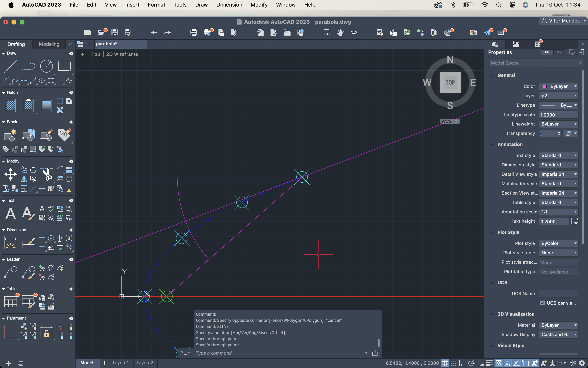Open the Annotation scale 1:1 dropdown
Image resolution: width=588 pixels, height=368 pixels.
[558, 212]
